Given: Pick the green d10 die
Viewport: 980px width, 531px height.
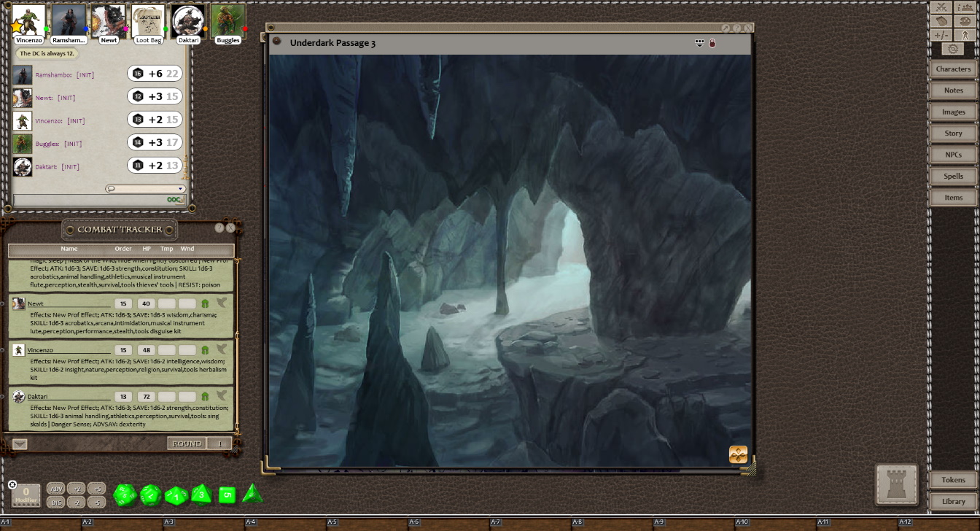Looking at the screenshot, I should click(x=176, y=497).
